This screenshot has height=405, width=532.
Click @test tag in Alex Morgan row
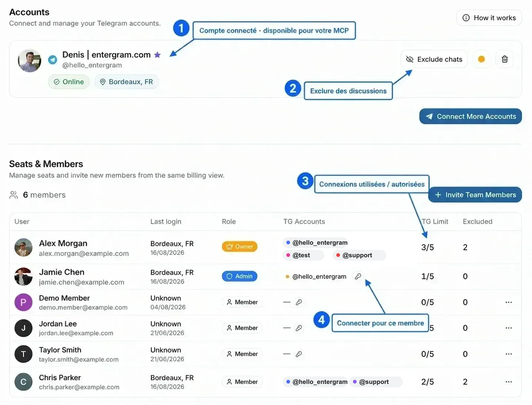tap(303, 255)
